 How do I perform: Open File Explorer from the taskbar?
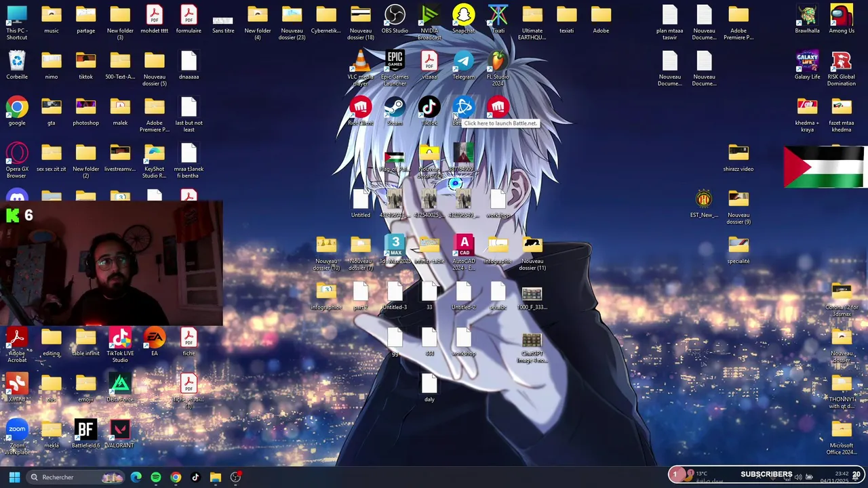[x=215, y=477]
